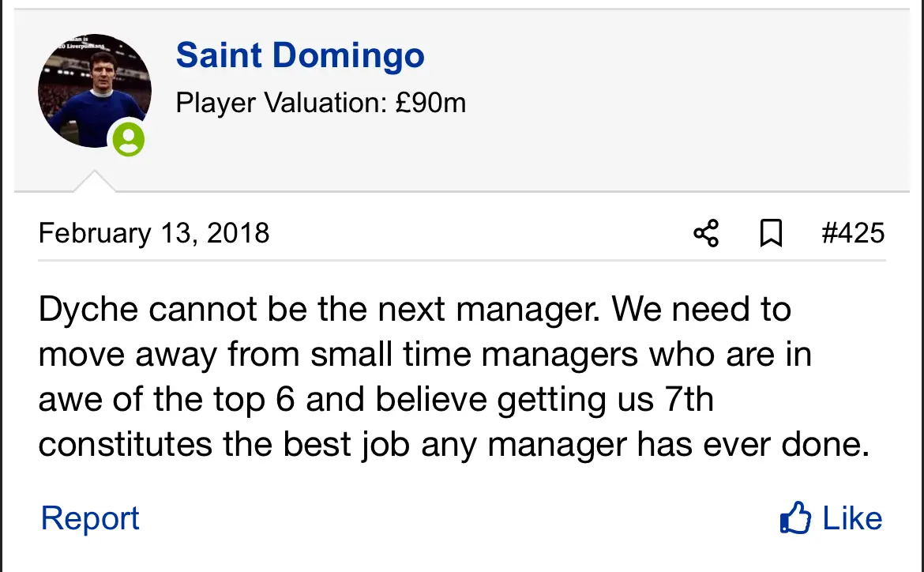Click the share icon beside post #425
This screenshot has height=572, width=924.
click(706, 234)
